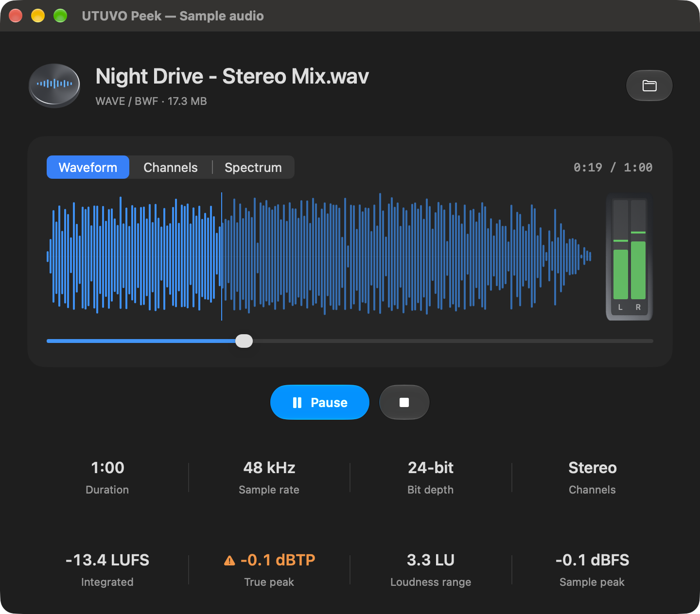Click the WAVE / BWF · 17.3 MB subtitle
This screenshot has height=614, width=700.
(151, 101)
